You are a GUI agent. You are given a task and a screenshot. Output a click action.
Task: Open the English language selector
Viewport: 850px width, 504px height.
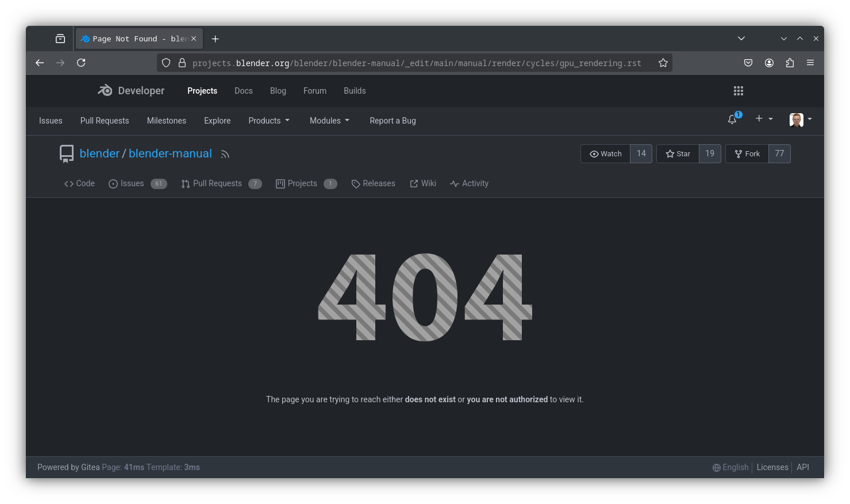pos(730,467)
